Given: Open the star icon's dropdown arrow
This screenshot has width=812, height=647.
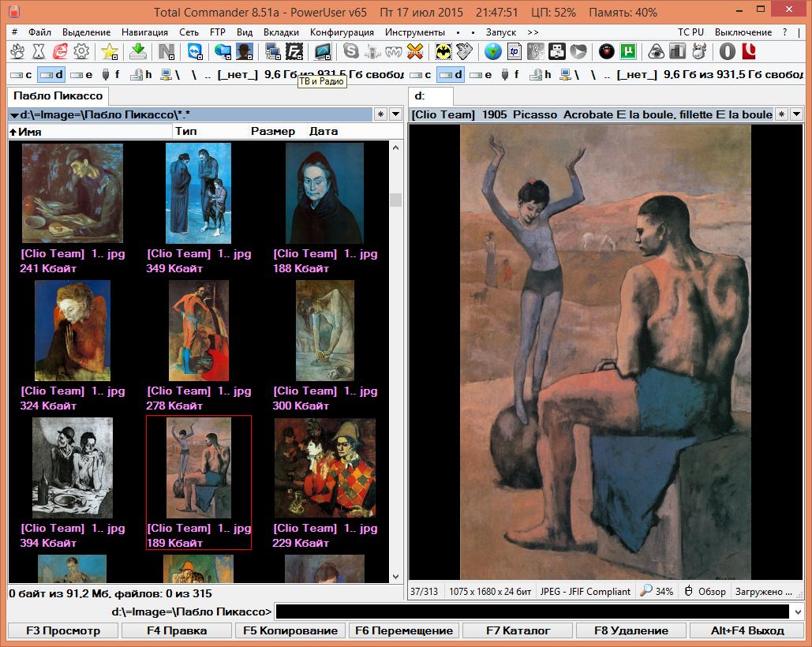Looking at the screenshot, I should [x=114, y=56].
